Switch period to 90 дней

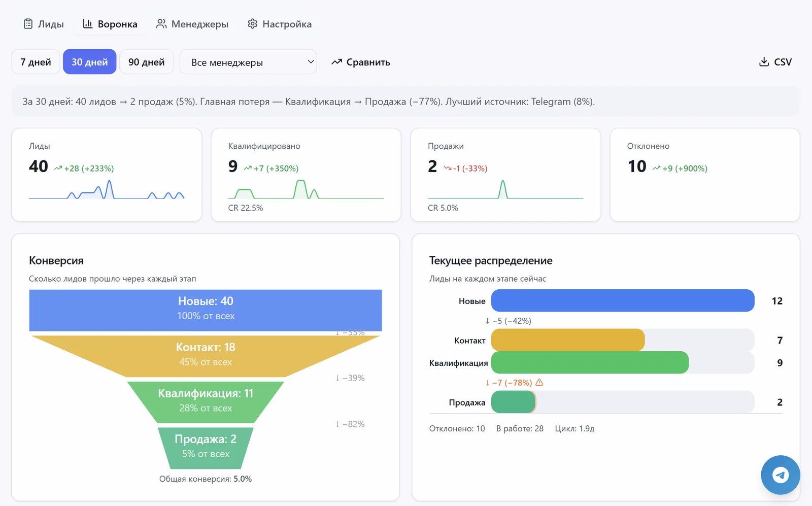point(146,62)
